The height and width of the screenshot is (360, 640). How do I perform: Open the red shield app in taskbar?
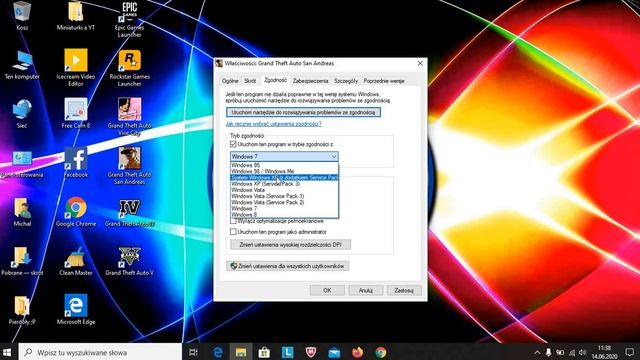pos(311,352)
